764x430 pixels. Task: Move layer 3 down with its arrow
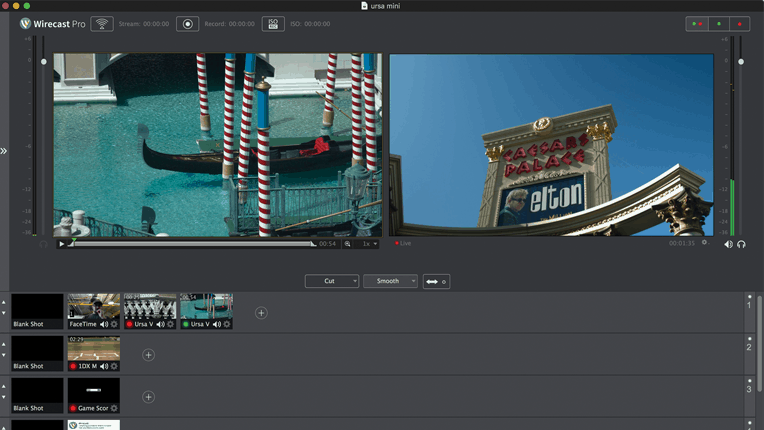[x=4, y=397]
